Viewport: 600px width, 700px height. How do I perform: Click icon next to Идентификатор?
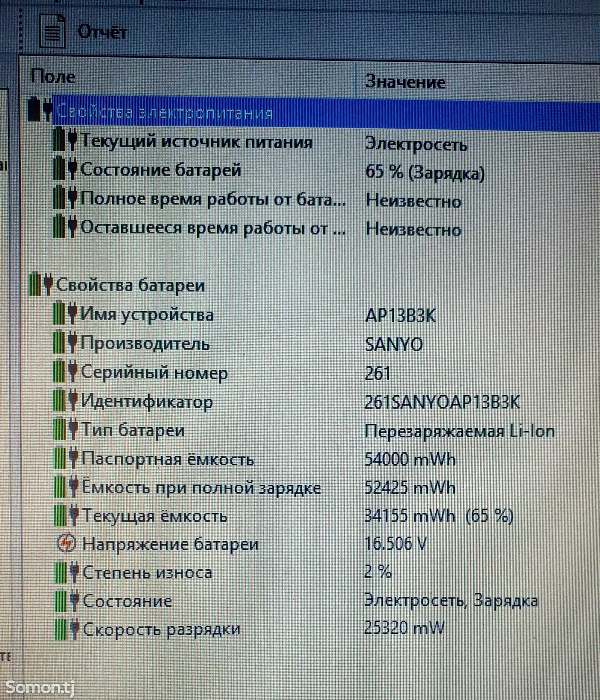click(65, 400)
